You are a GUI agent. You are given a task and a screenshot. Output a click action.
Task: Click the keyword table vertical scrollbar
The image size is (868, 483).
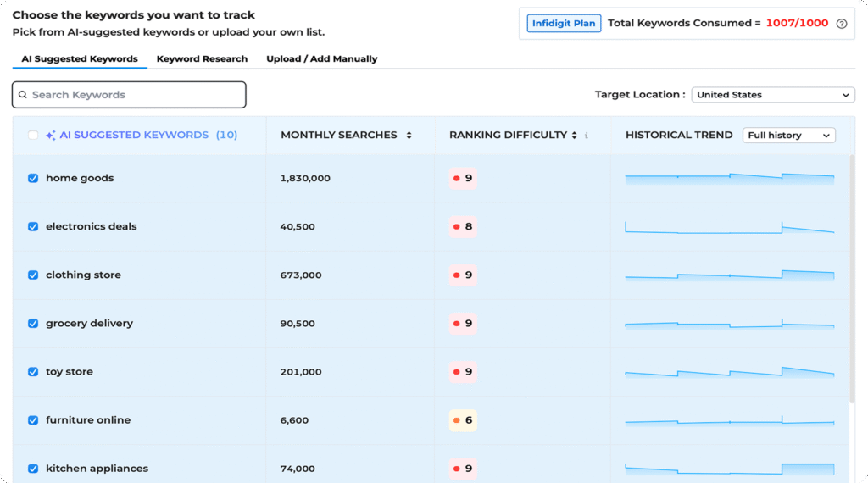[852, 280]
